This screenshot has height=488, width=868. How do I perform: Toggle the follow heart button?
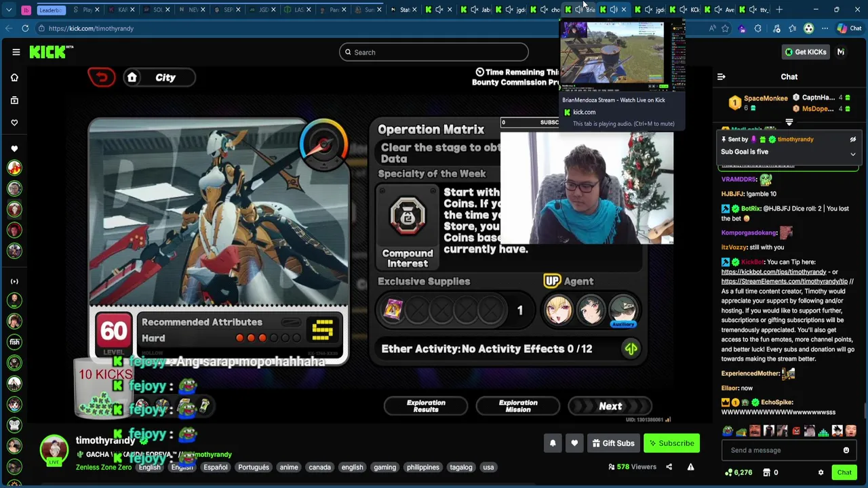tap(574, 443)
